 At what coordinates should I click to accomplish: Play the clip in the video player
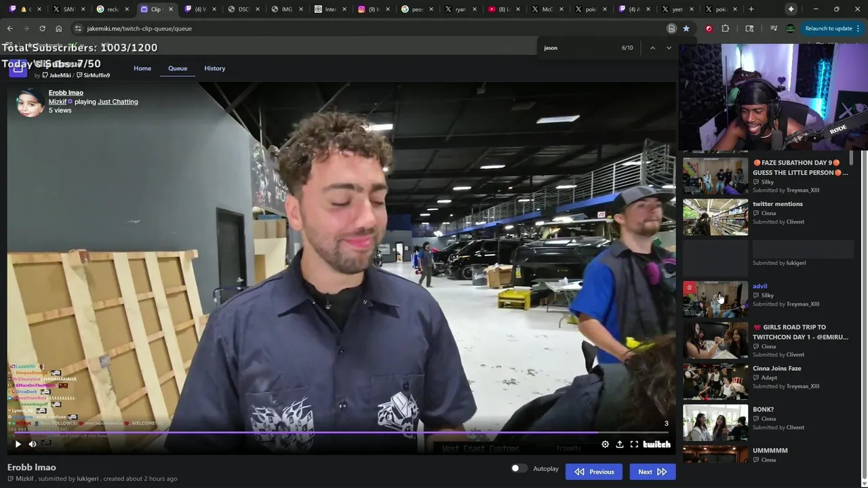(18, 444)
